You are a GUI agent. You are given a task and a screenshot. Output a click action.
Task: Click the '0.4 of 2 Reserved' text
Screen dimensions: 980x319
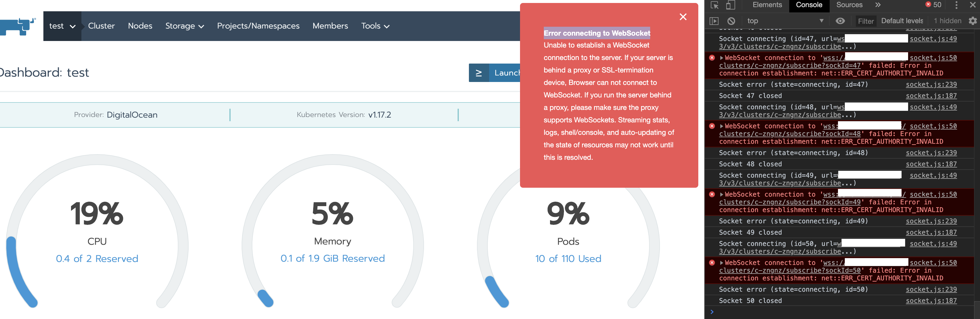point(97,258)
